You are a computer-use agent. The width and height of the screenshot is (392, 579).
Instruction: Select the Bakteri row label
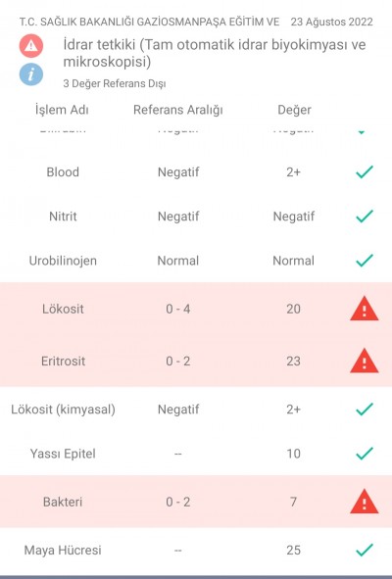point(63,502)
